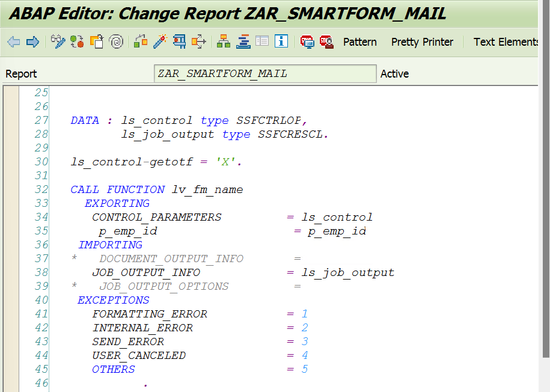
Task: Open Help On information icon
Action: point(281,41)
